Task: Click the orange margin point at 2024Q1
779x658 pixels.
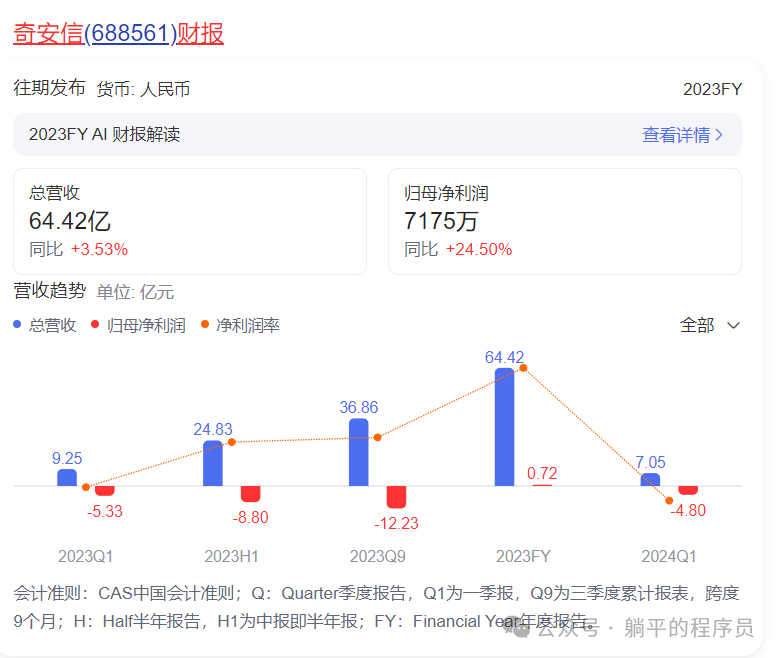Action: pyautogui.click(x=669, y=500)
